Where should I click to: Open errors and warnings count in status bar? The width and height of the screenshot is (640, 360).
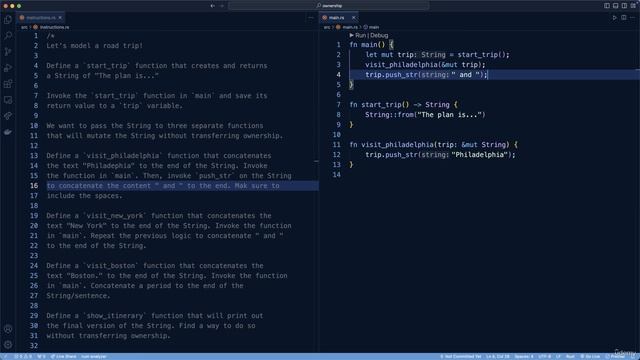(x=23, y=356)
